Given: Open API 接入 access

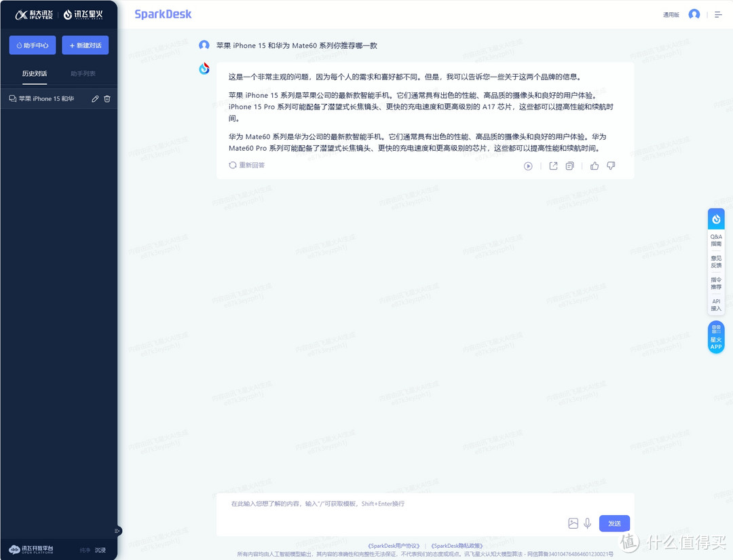Looking at the screenshot, I should [716, 305].
